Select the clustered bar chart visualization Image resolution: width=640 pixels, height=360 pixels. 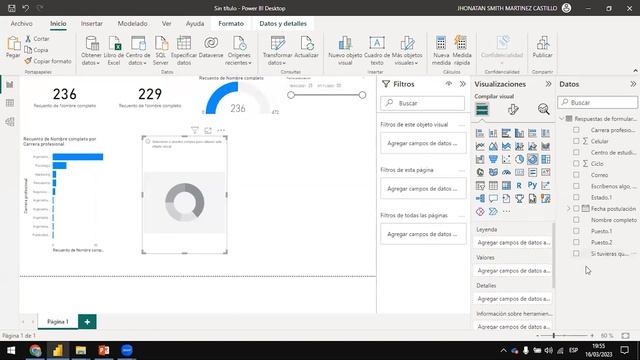click(506, 133)
